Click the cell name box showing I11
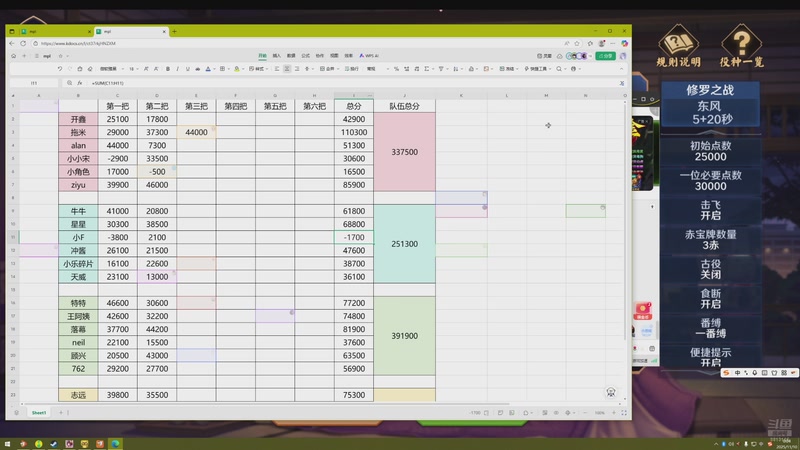Viewport: 800px width, 450px height. (34, 83)
